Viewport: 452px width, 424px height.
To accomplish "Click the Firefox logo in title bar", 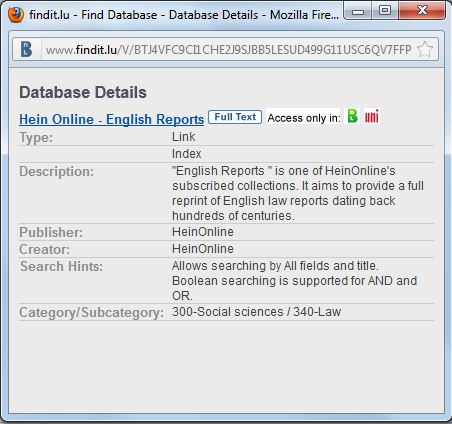I will 16,15.
